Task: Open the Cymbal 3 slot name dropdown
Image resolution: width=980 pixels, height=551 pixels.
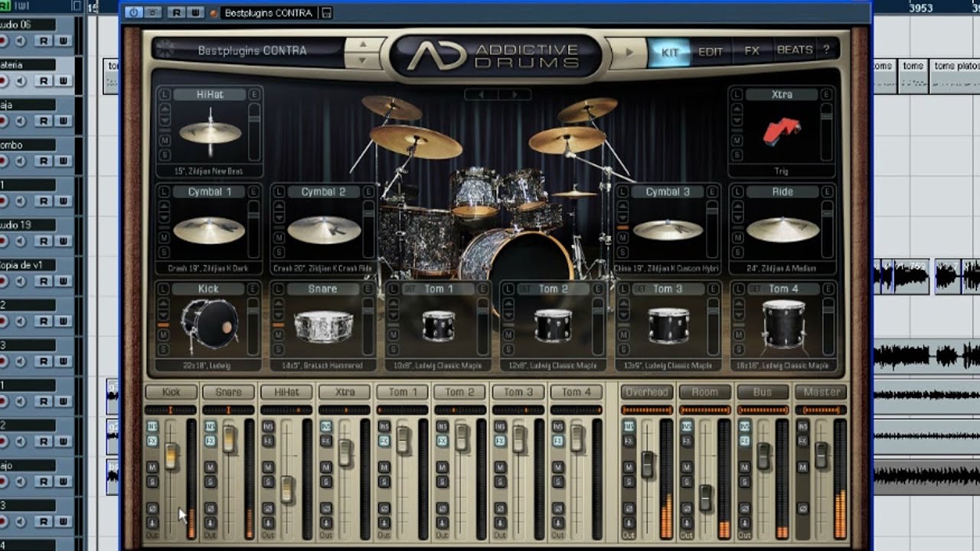Action: click(x=668, y=192)
